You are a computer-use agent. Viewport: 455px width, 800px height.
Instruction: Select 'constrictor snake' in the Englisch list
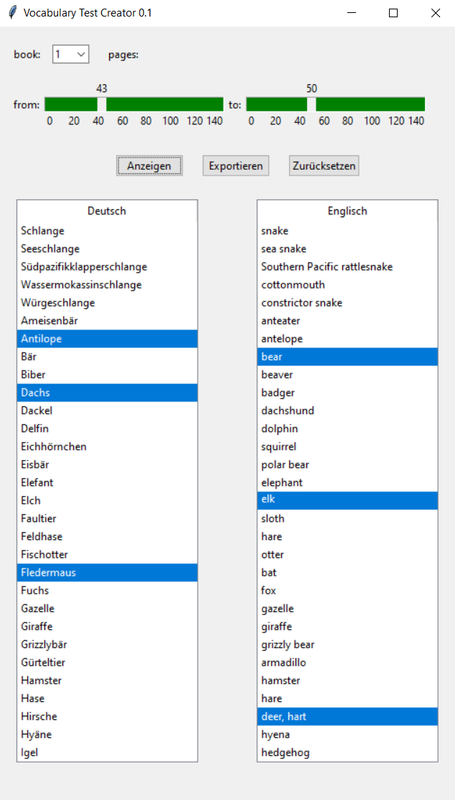(347, 303)
